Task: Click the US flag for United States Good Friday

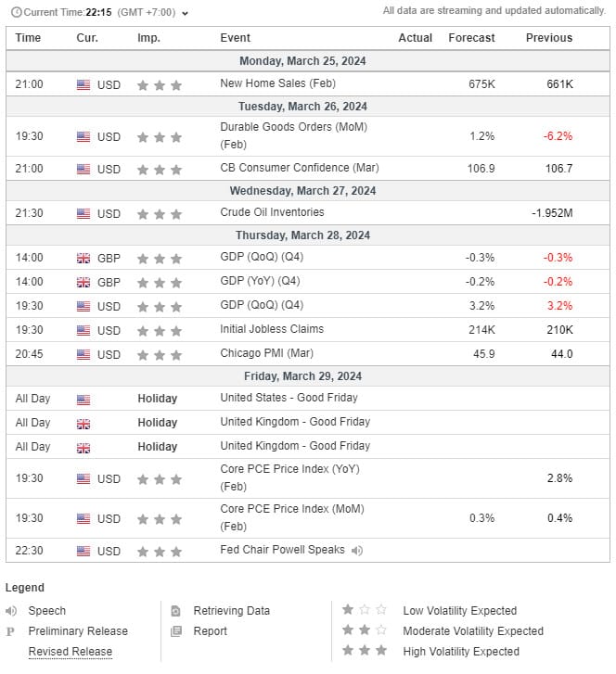Action: (83, 400)
